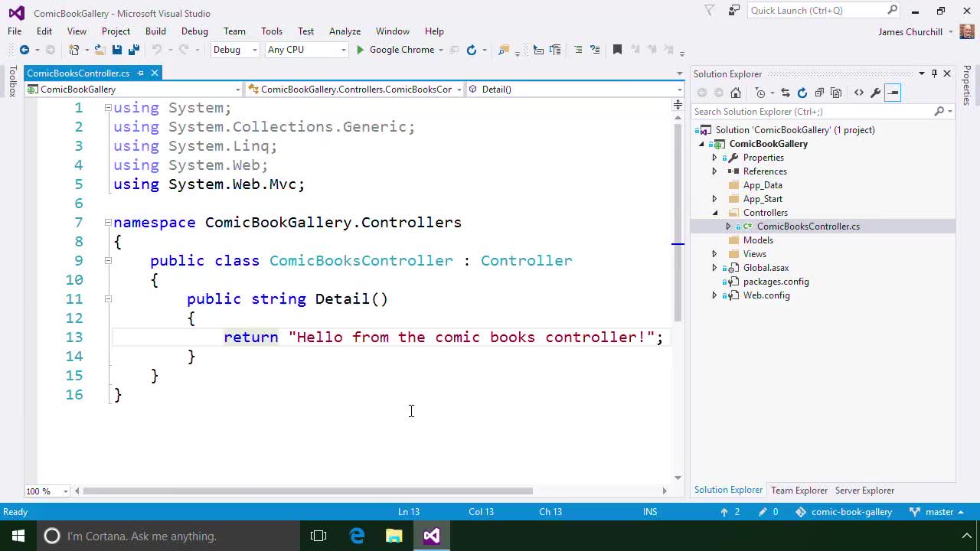Click the comic-book-gallery repository in status bar
Viewport: 980px width, 551px height.
coord(851,512)
